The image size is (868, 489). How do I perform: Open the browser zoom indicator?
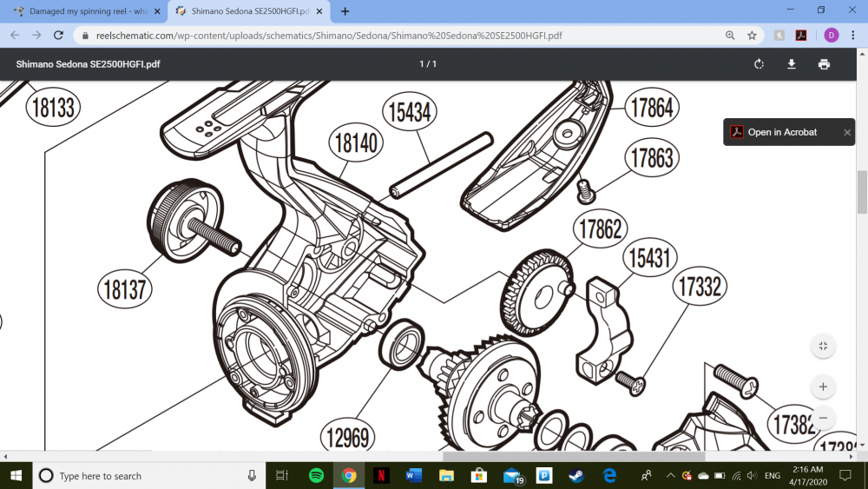coord(730,36)
